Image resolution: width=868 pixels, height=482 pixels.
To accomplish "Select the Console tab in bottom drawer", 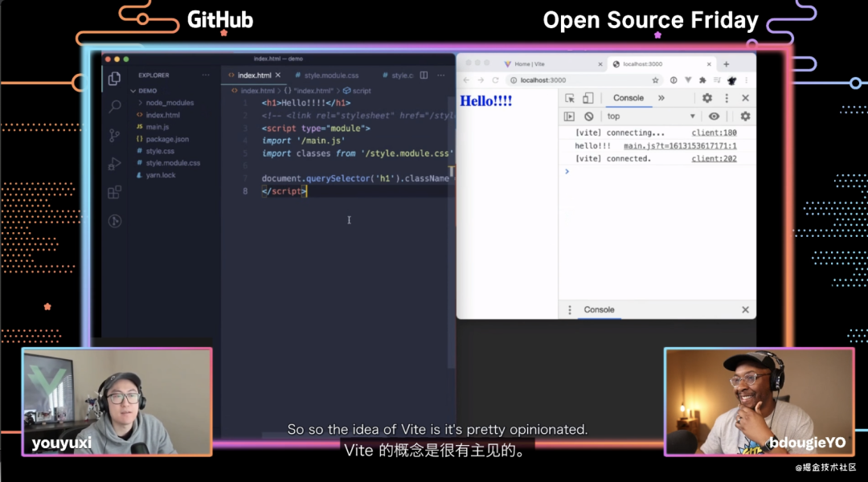I will 599,310.
